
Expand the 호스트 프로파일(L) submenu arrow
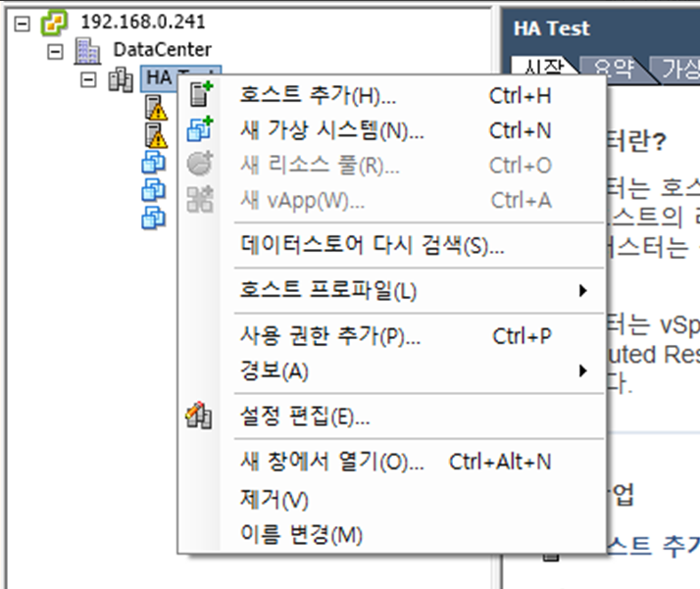click(583, 291)
